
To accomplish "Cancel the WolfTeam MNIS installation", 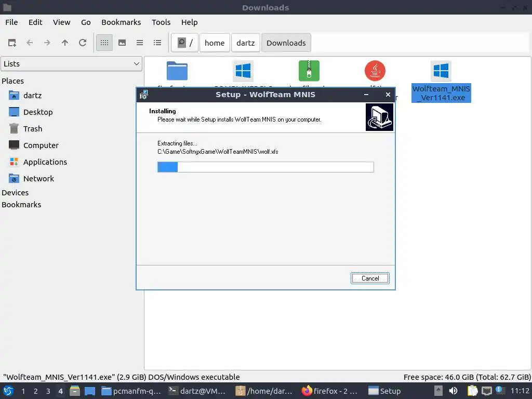I will 370,278.
